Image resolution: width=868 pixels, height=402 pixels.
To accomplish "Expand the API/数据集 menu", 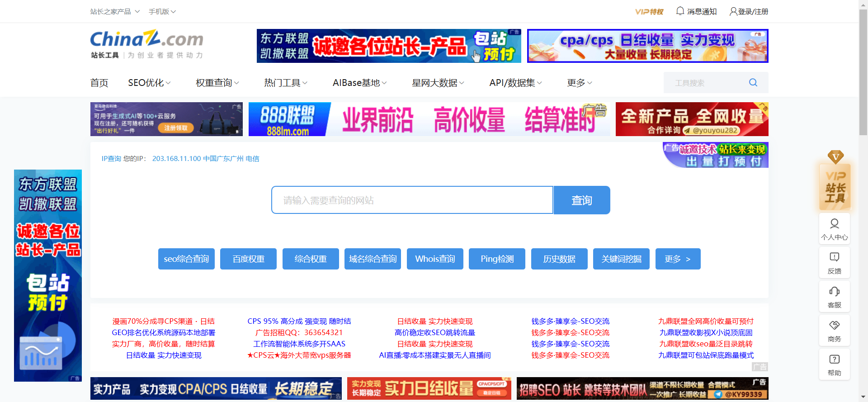I will (516, 83).
